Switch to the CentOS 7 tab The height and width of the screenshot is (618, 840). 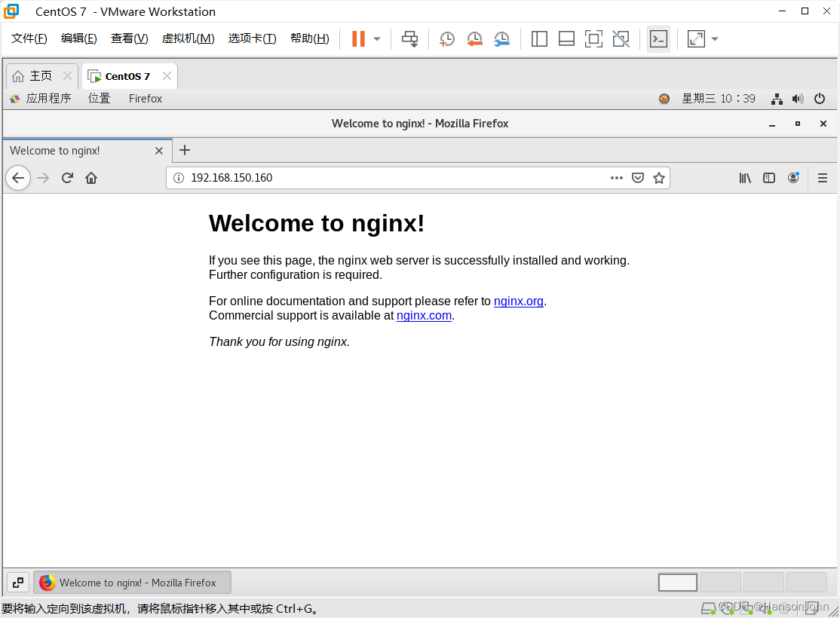(x=125, y=75)
